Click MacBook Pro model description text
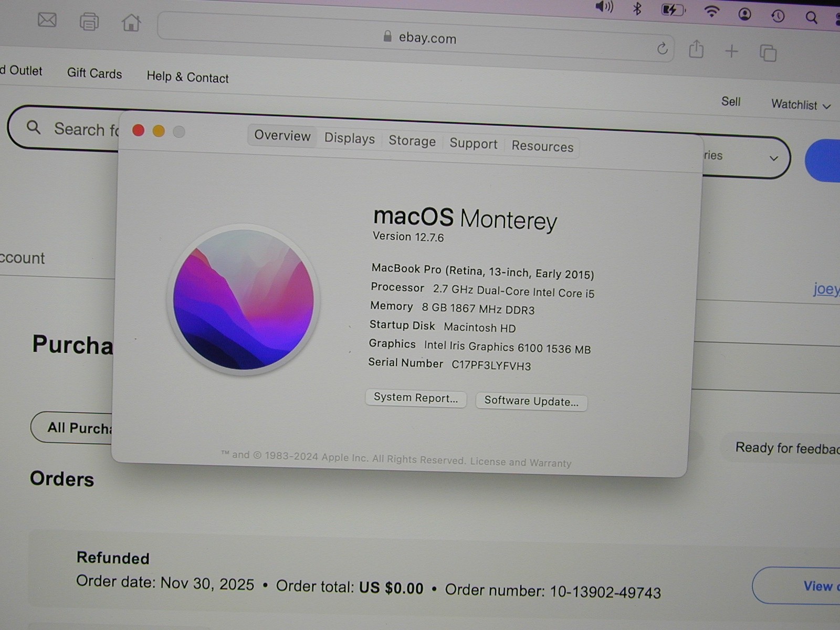This screenshot has width=840, height=630. [482, 271]
